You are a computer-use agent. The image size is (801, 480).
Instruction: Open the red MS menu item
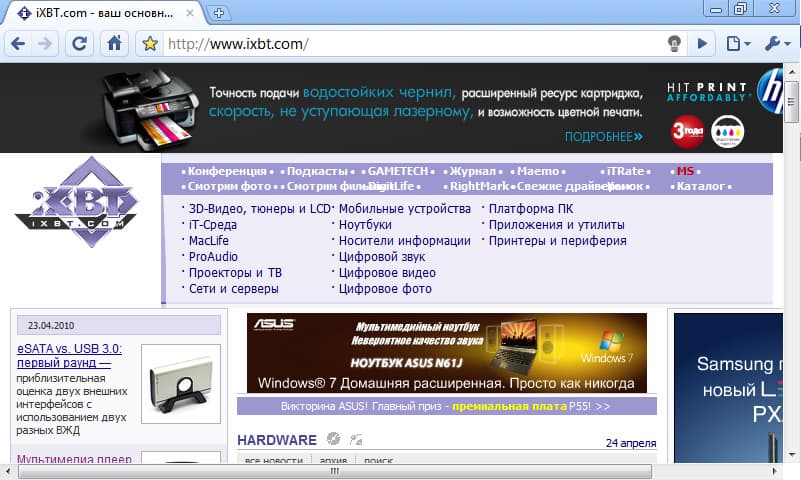click(685, 171)
